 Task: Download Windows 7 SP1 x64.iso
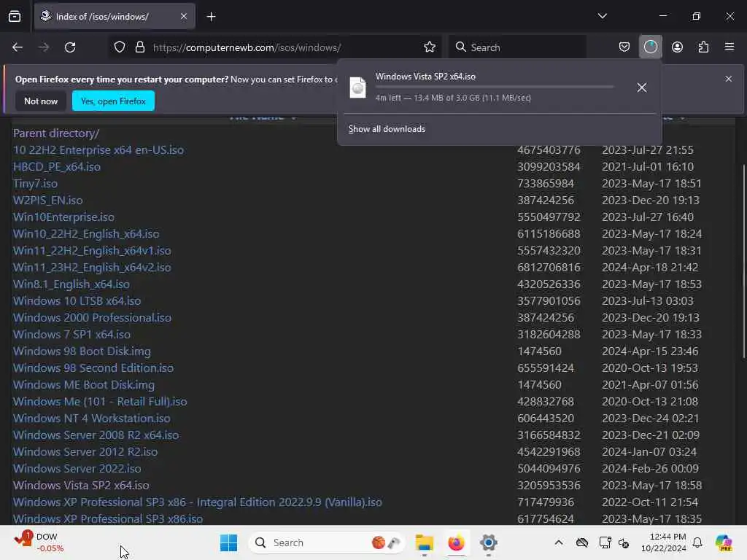(71, 334)
